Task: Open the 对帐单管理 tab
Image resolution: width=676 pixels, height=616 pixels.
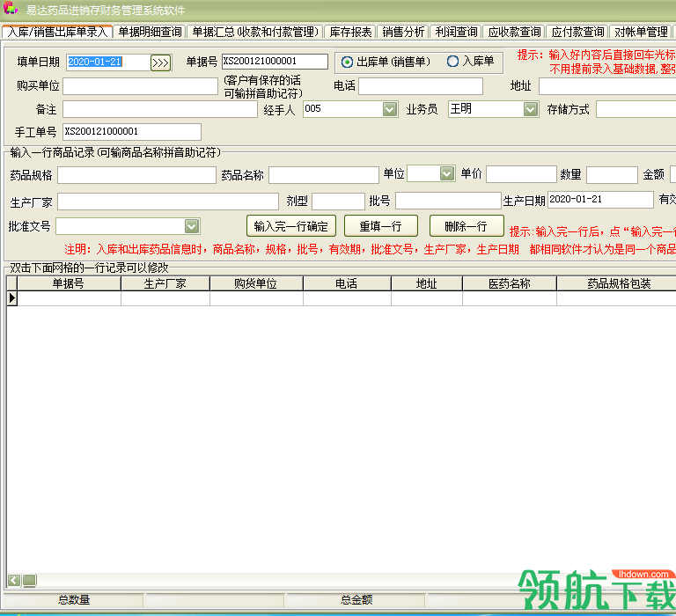Action: [641, 32]
